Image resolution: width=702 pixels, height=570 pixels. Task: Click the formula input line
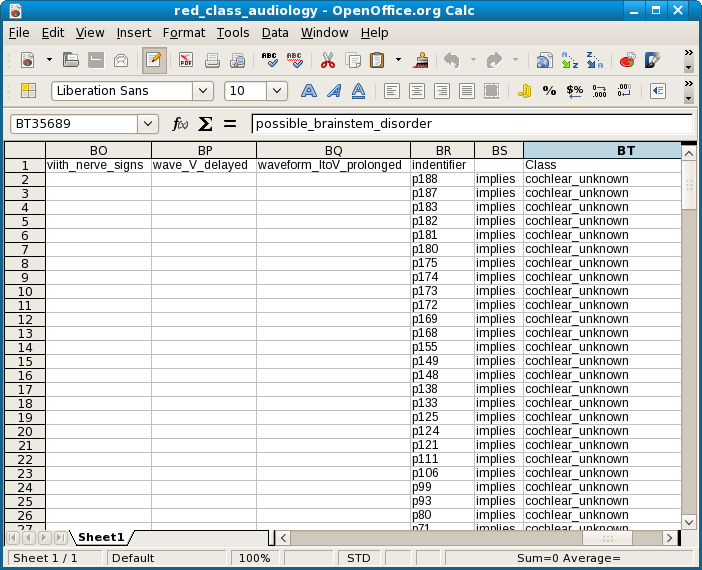(x=470, y=124)
